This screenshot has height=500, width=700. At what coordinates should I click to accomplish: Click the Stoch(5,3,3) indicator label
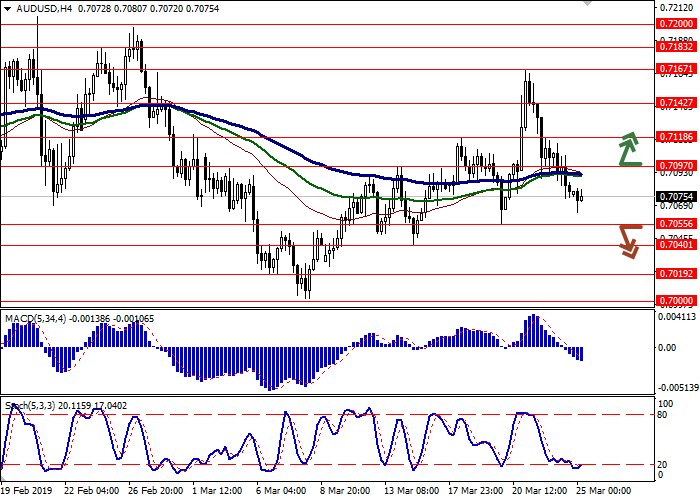[32, 405]
